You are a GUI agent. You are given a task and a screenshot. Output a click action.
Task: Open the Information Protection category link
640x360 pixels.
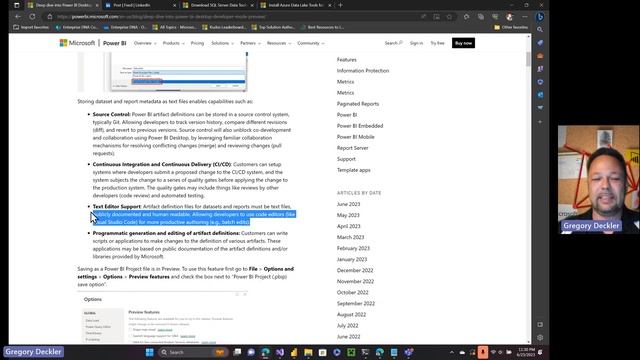point(363,71)
